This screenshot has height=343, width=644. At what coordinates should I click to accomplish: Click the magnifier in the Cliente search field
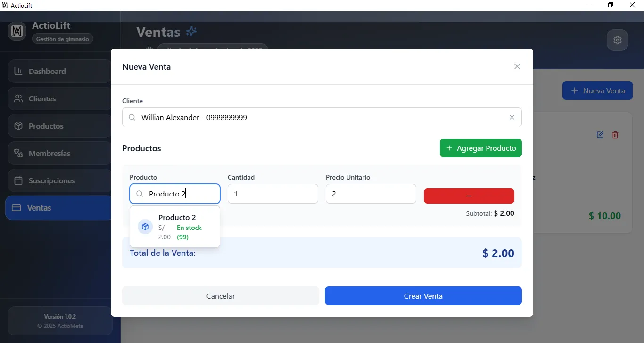(x=132, y=117)
